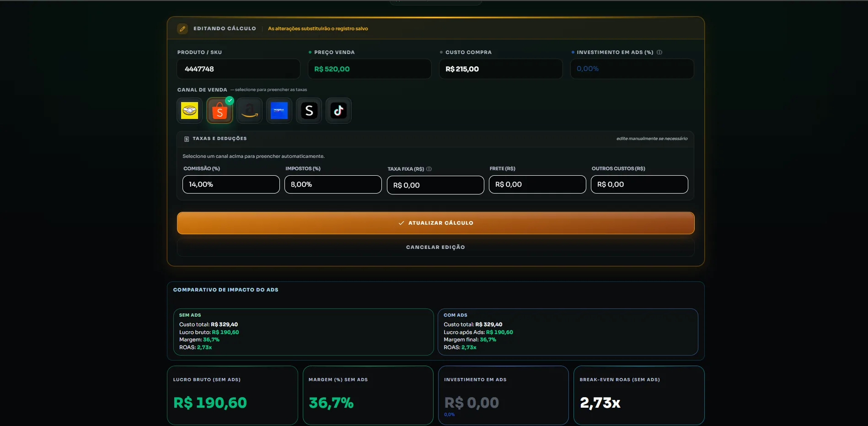Select the TikTok Shop channel icon
This screenshot has width=868, height=426.
tap(338, 110)
